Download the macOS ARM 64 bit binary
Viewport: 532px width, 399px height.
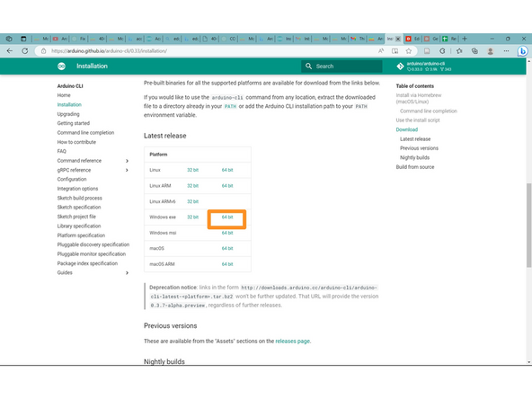[x=227, y=264]
